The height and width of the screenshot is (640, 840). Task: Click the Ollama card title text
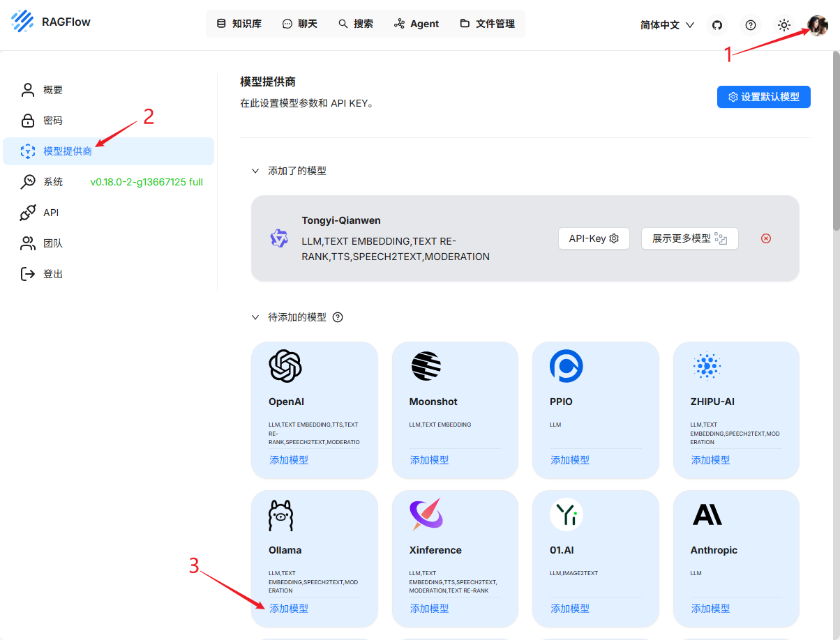[285, 550]
